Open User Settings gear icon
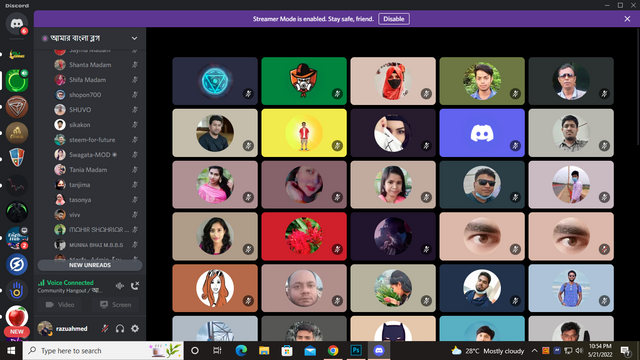Viewport: 640px width, 360px height. click(135, 328)
